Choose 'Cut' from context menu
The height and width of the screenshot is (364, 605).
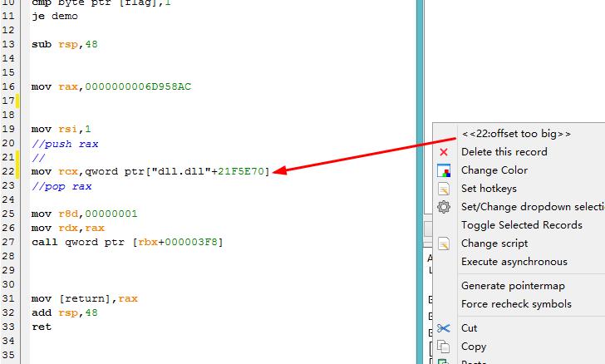pyautogui.click(x=470, y=328)
